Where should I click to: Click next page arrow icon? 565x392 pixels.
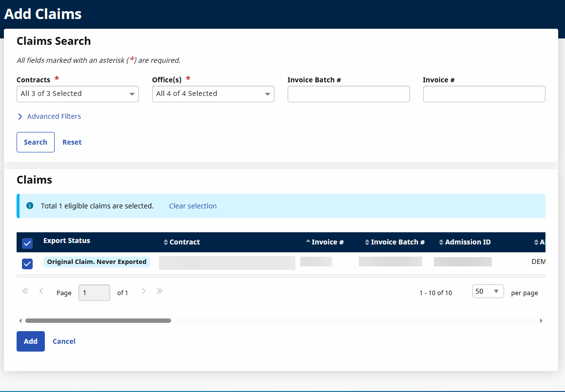click(x=144, y=291)
